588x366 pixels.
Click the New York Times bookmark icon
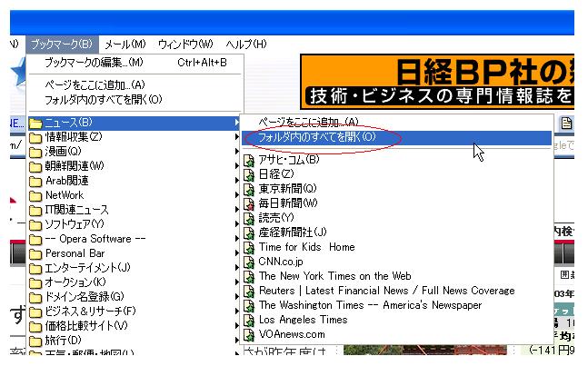click(249, 277)
